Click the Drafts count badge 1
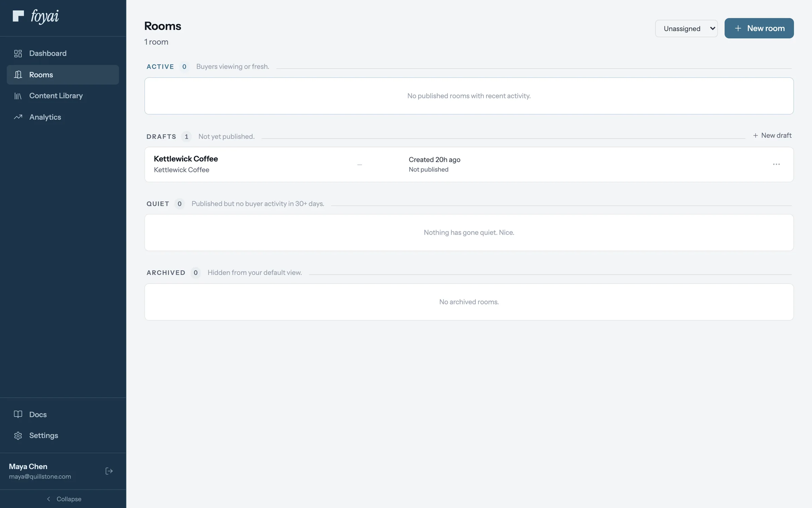Image resolution: width=812 pixels, height=508 pixels. 186,136
